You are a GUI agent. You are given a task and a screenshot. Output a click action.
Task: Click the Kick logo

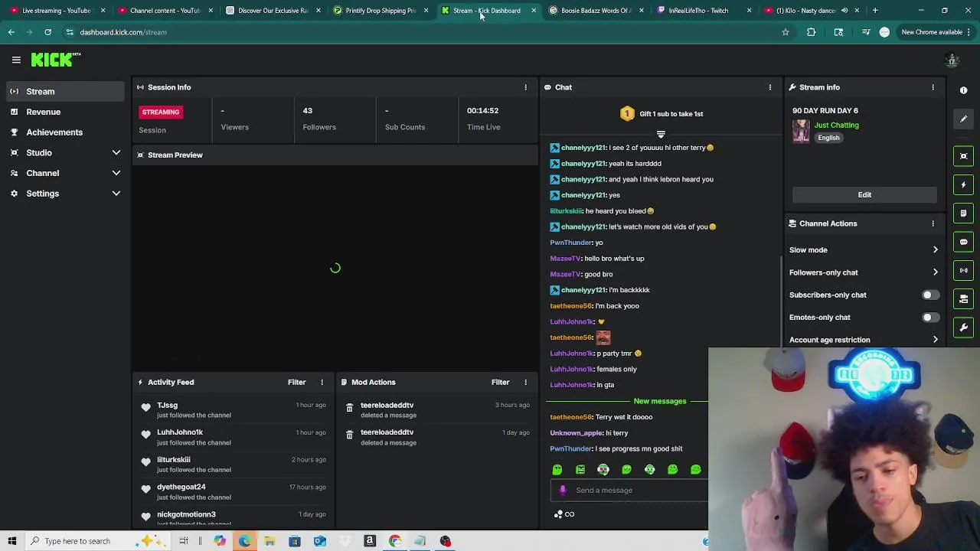tap(55, 60)
